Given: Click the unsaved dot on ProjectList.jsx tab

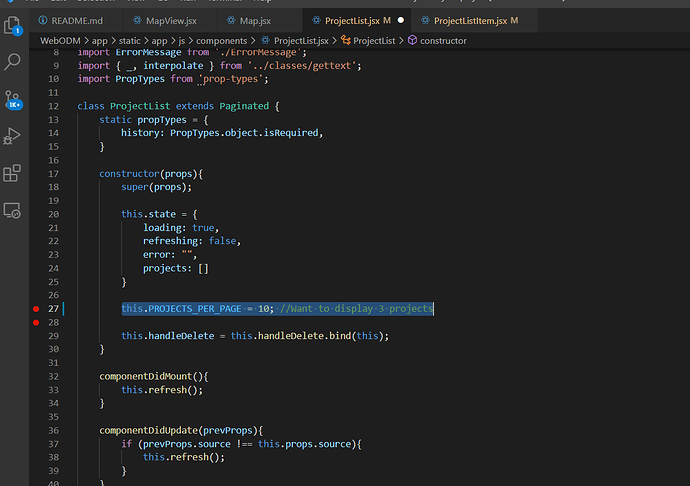Looking at the screenshot, I should [401, 20].
